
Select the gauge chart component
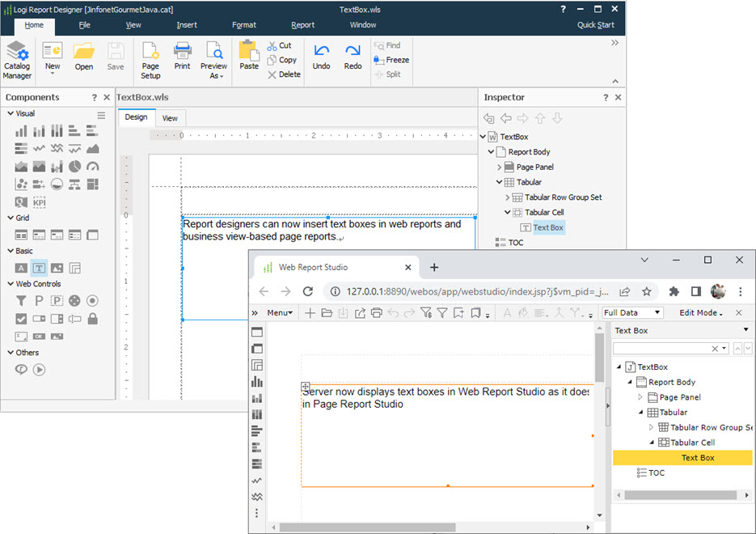click(x=92, y=167)
